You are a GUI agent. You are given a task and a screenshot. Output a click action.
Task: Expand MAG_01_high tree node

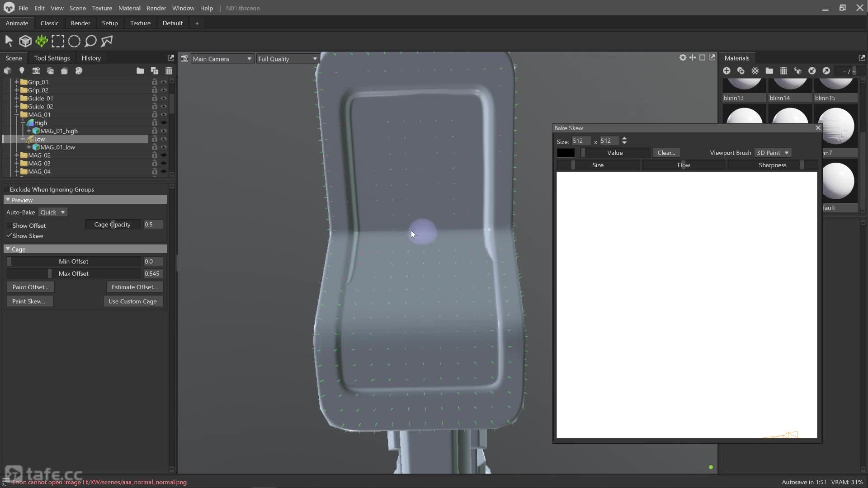coord(29,131)
